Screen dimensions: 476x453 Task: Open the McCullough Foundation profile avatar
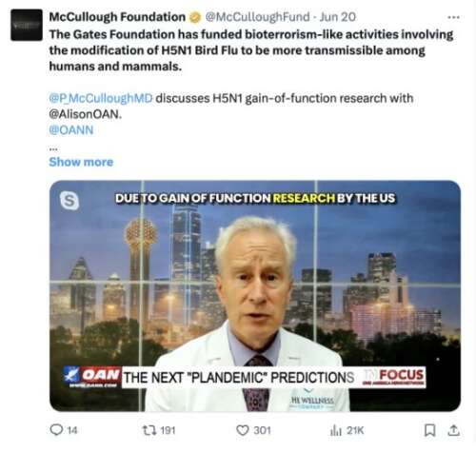pos(27,25)
